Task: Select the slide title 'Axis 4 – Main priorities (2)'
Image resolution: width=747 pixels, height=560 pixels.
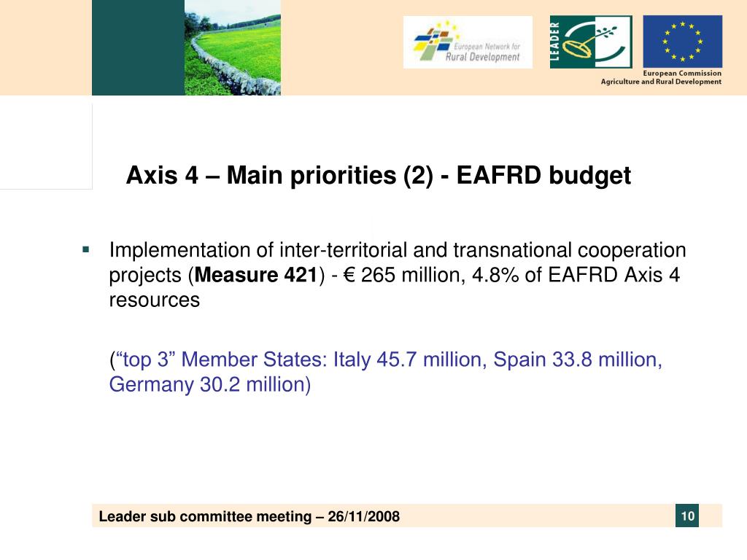Action: 279,175
